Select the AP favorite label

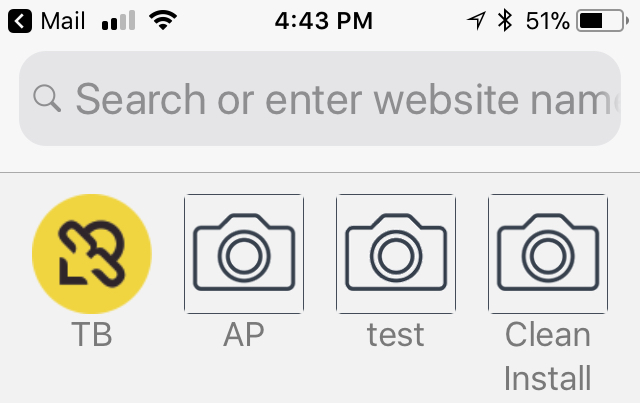point(244,334)
